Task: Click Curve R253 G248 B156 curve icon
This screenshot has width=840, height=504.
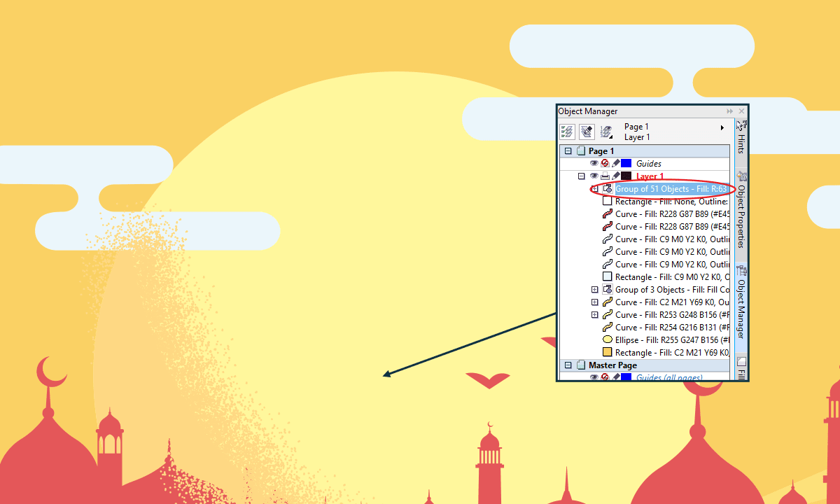Action: pyautogui.click(x=608, y=315)
